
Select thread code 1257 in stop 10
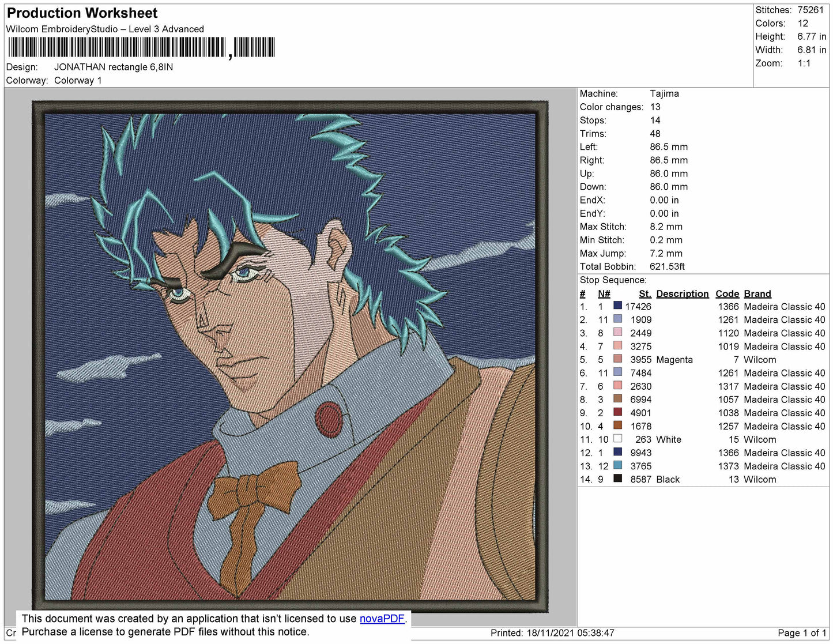[728, 426]
